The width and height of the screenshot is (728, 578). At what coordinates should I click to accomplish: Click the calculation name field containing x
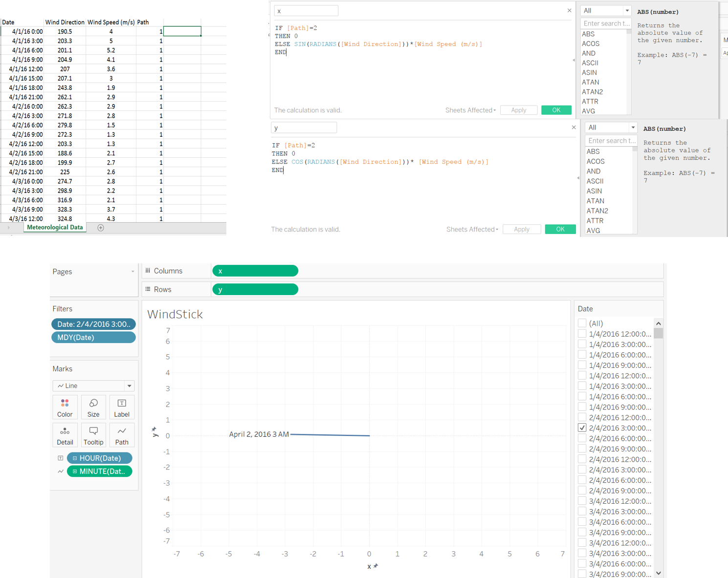(306, 11)
